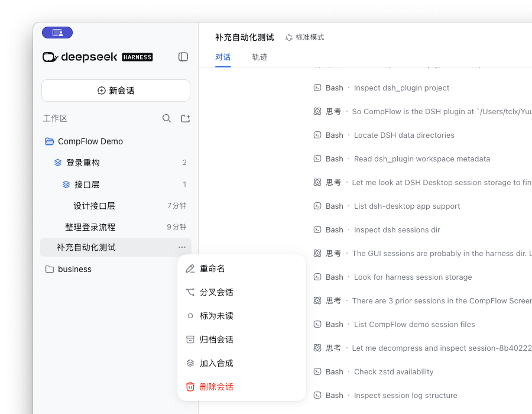532x414 pixels.
Task: Click thinking icon beside Let me look at DSH
Action: 317,182
